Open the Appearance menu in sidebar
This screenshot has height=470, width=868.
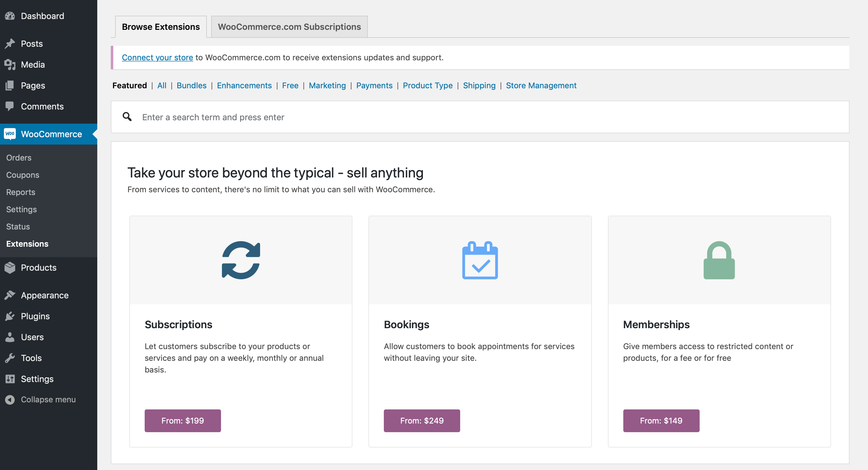coord(45,295)
